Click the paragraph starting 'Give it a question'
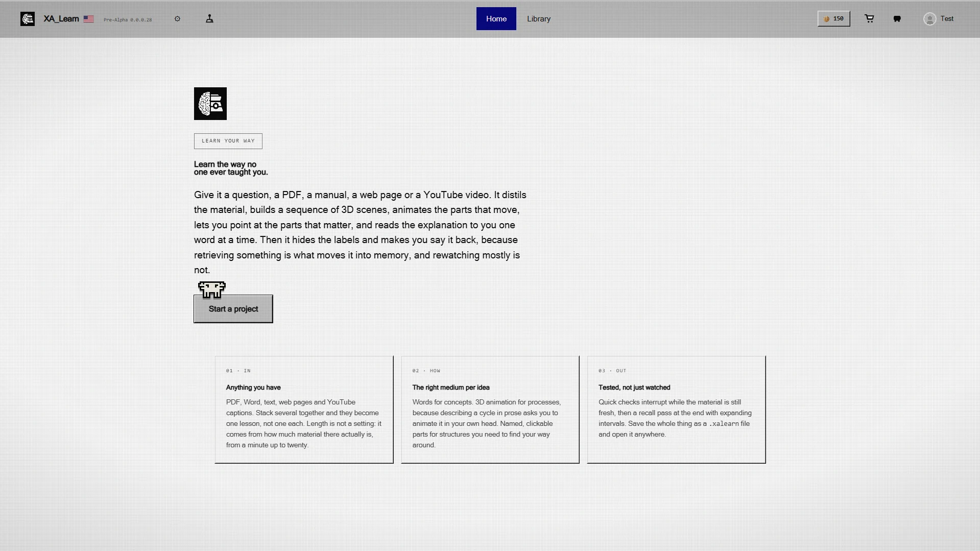The height and width of the screenshot is (551, 980). pos(360,232)
